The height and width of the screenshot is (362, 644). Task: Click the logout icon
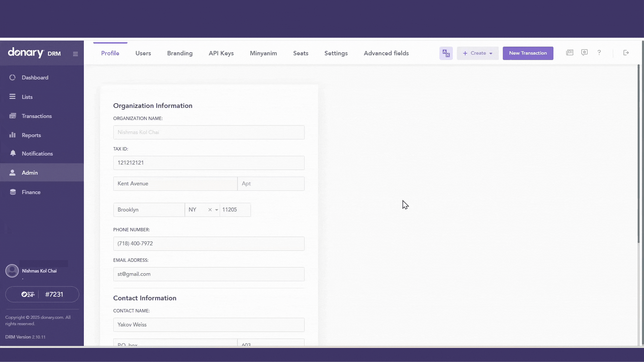[626, 53]
